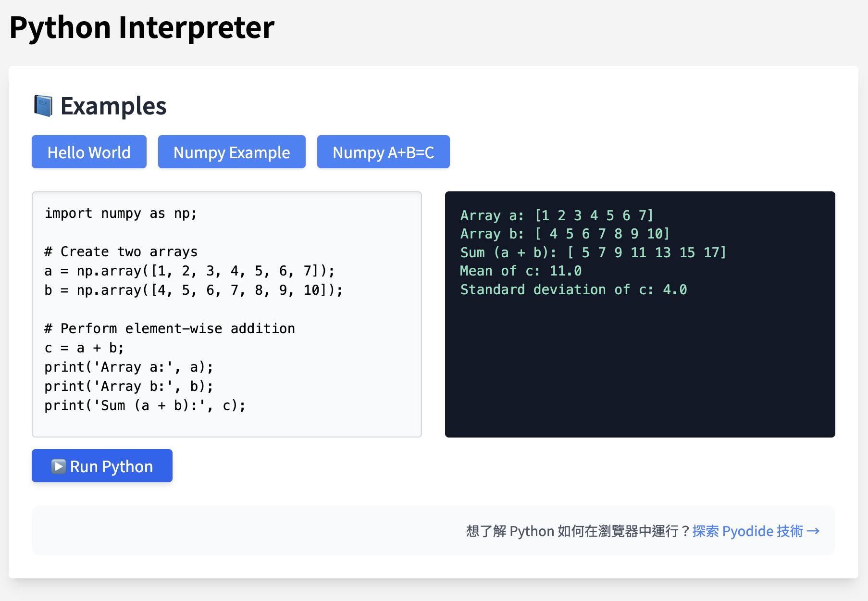This screenshot has height=601, width=868.
Task: Click the 'Mean of c: 11.0' output line
Action: pos(521,271)
